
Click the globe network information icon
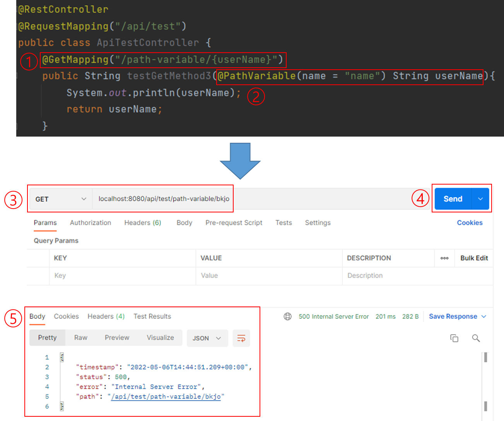(288, 317)
